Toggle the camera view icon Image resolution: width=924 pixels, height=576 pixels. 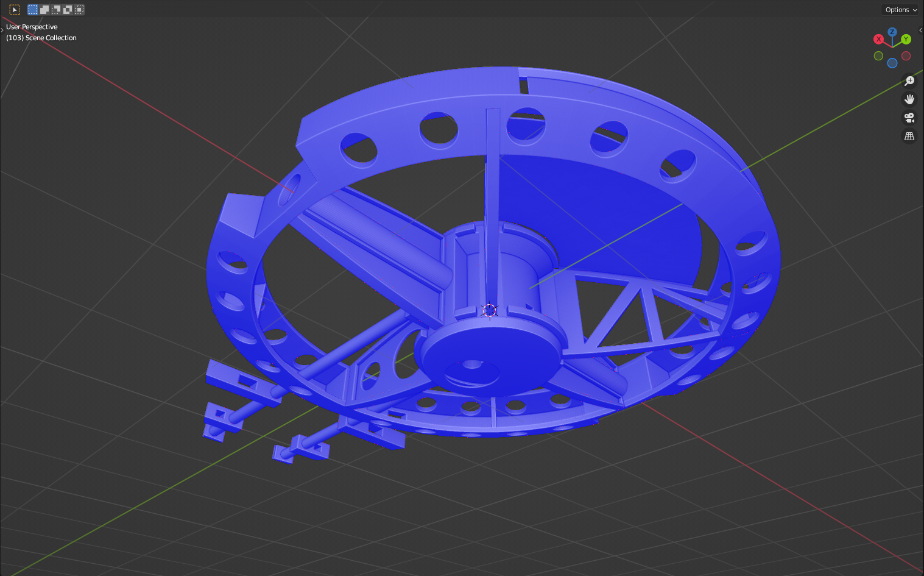pos(909,118)
